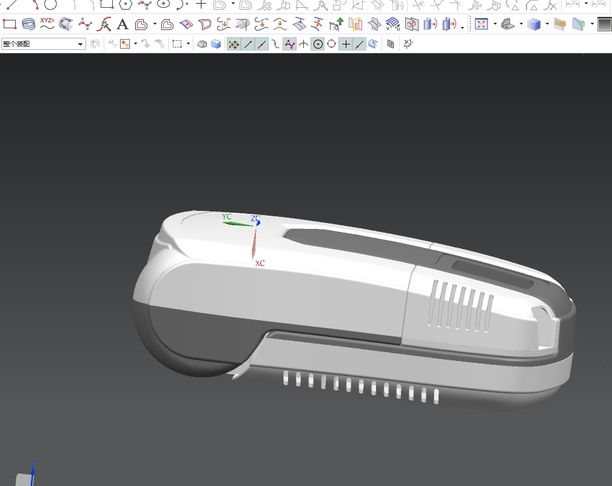The image size is (612, 486).
Task: Click the view triad in bottom-left corner
Action: (32, 474)
